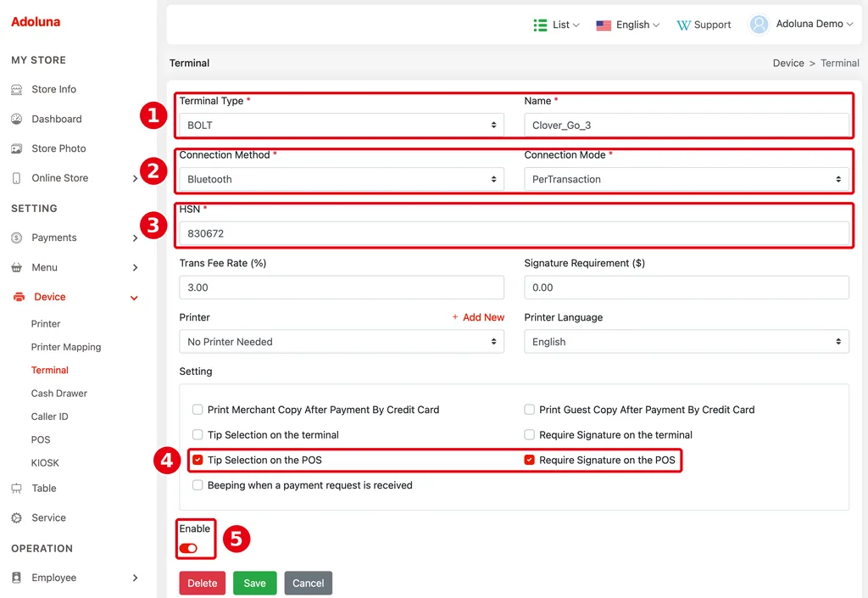
Task: Open the Connection Method Bluetooth dropdown
Action: point(342,180)
